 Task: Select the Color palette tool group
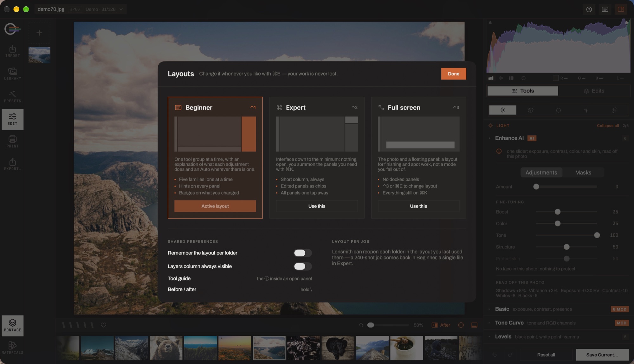coord(530,110)
